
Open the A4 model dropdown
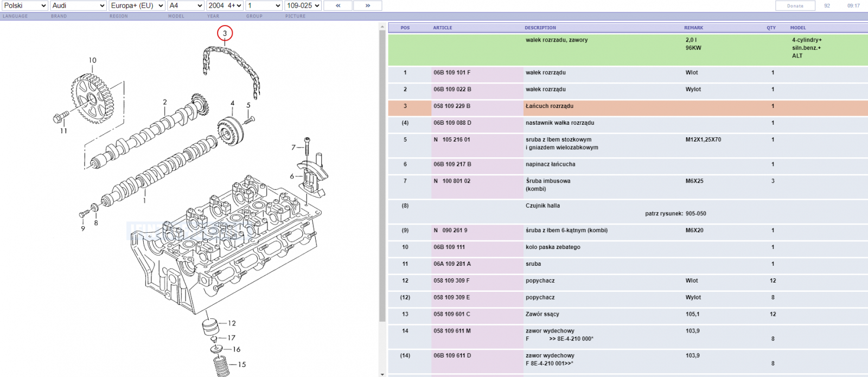click(x=186, y=5)
